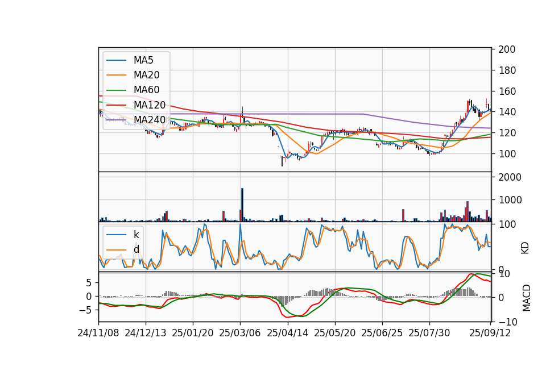The image size is (546, 392).
Task: Click the 160 price axis label
Action: (x=507, y=91)
